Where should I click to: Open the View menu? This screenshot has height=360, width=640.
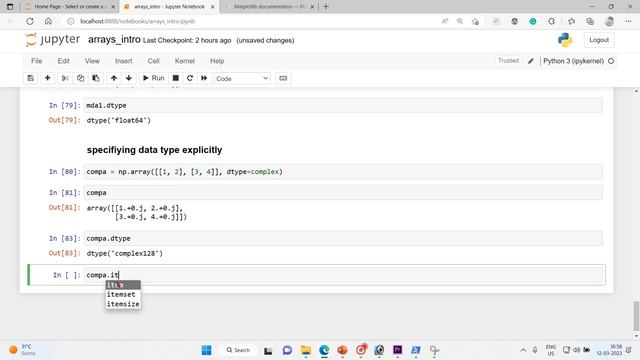pyautogui.click(x=92, y=61)
